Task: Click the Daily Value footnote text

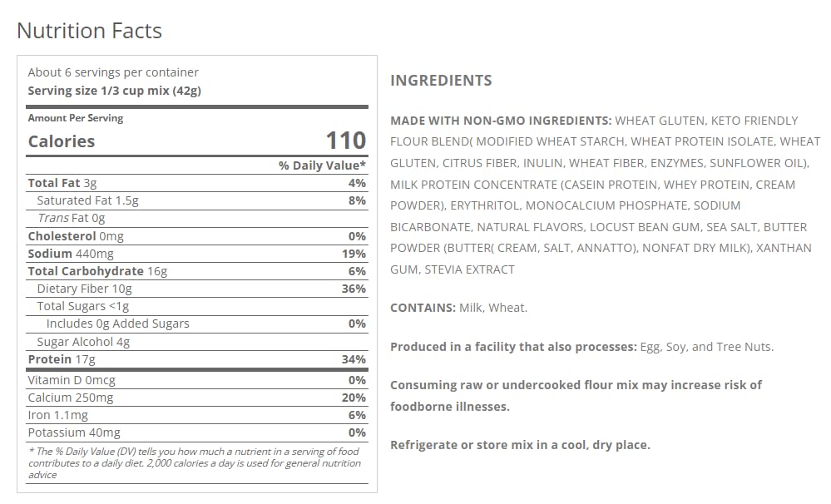Action: pyautogui.click(x=195, y=462)
